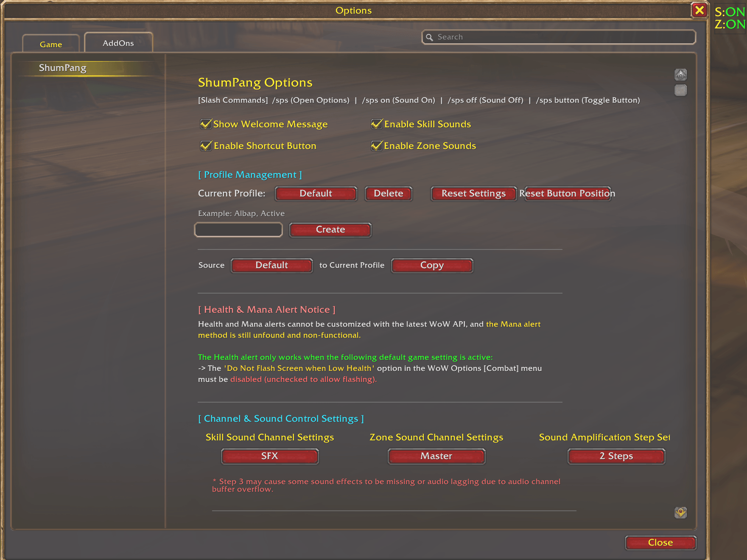The image size is (747, 560).
Task: Click Step 3 warning note
Action: pyautogui.click(x=386, y=485)
